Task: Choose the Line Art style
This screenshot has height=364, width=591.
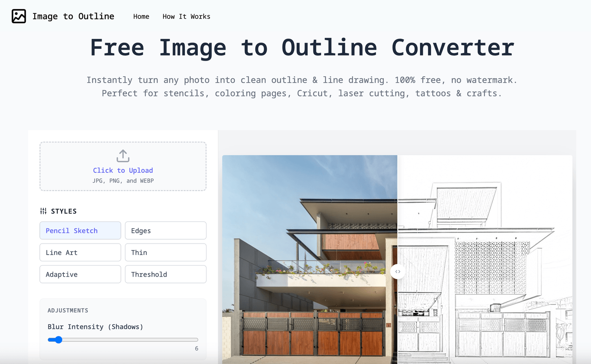Action: point(80,253)
